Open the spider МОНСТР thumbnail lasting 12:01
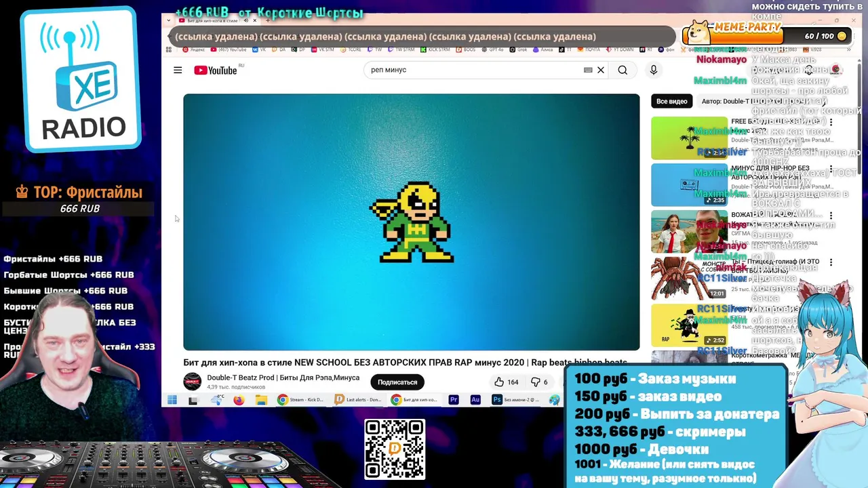 (689, 279)
